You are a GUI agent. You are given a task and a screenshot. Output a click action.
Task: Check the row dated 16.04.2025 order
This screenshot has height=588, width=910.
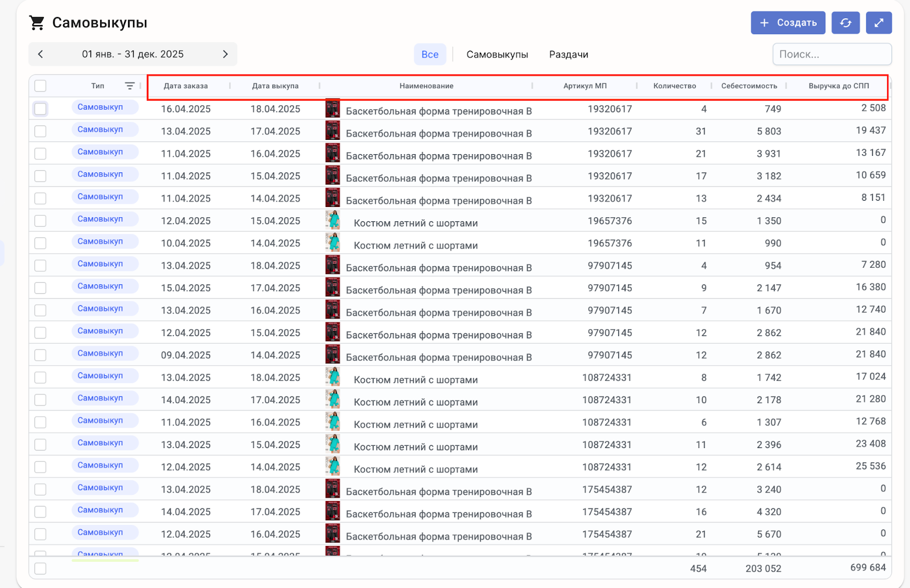[40, 109]
